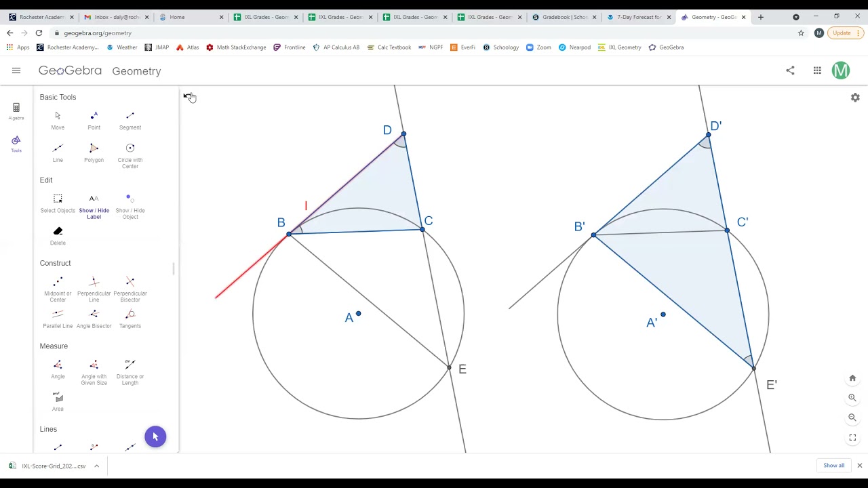Go back to the previous page

(x=9, y=33)
